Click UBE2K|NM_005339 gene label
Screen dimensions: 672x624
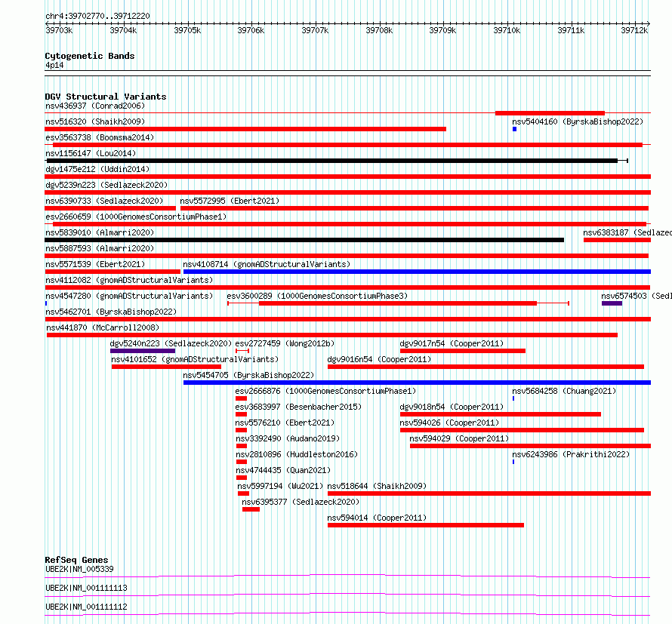tap(79, 569)
